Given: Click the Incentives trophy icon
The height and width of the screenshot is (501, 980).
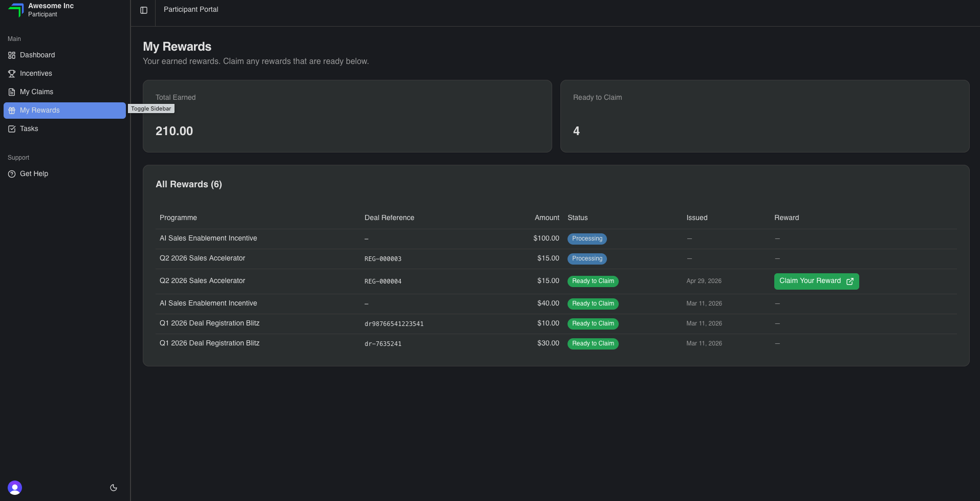Looking at the screenshot, I should (x=12, y=74).
